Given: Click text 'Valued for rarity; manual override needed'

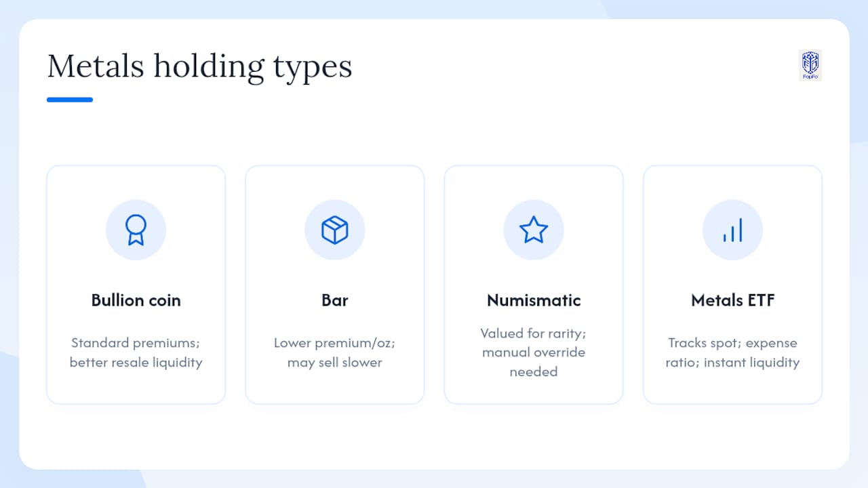Looking at the screenshot, I should [534, 352].
